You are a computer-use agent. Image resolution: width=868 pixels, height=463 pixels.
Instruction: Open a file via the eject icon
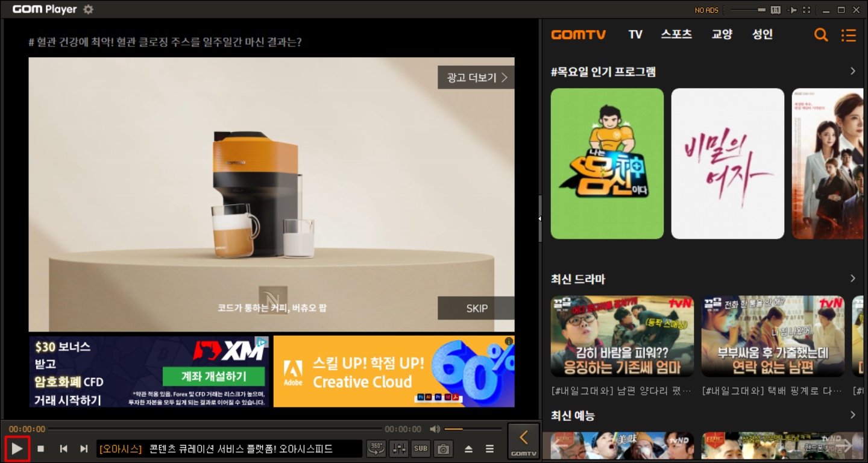pos(468,449)
